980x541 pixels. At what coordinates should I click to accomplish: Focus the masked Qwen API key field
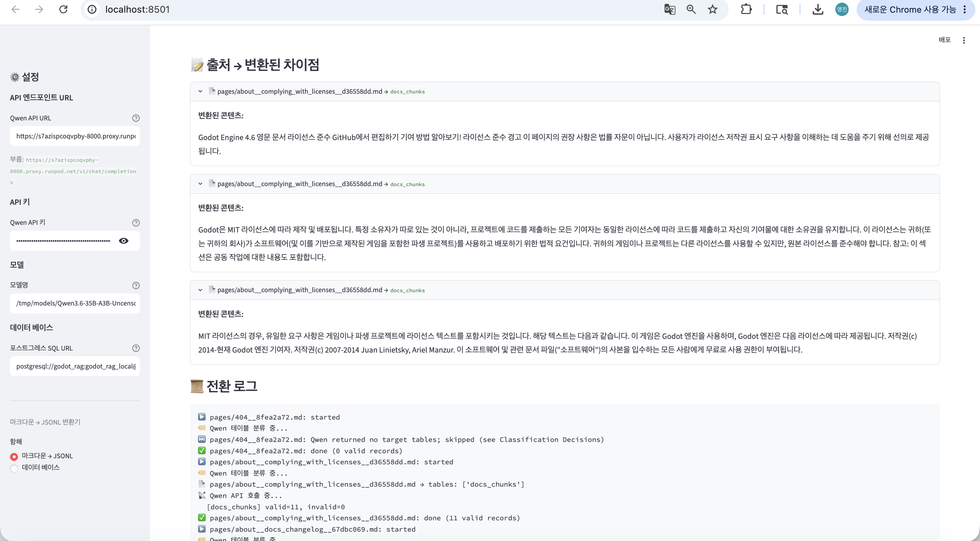[x=64, y=240]
